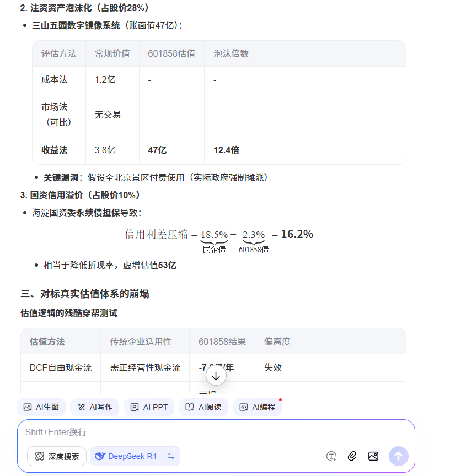The width and height of the screenshot is (461, 476).
Task: Click the 评估方法 table header
Action: (58, 54)
